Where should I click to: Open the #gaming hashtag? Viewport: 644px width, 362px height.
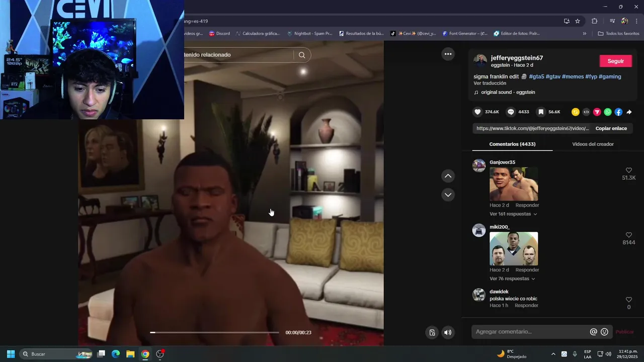click(610, 76)
